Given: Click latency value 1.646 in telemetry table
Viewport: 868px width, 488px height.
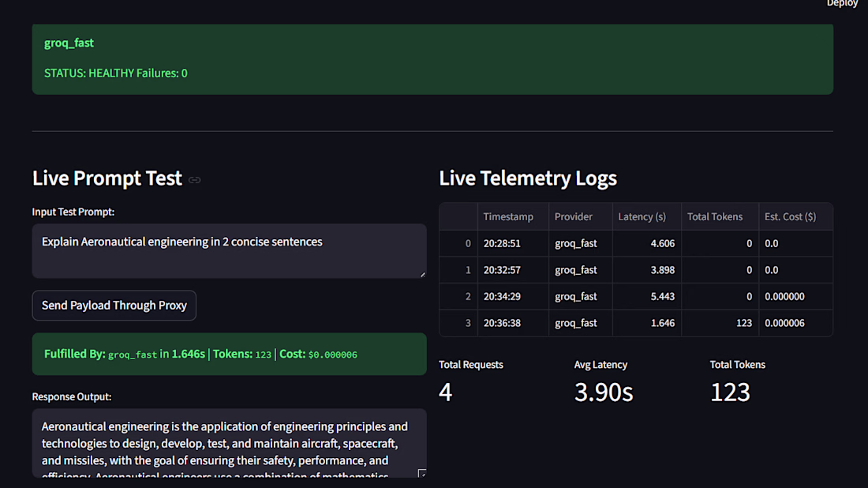Looking at the screenshot, I should coord(646,323).
